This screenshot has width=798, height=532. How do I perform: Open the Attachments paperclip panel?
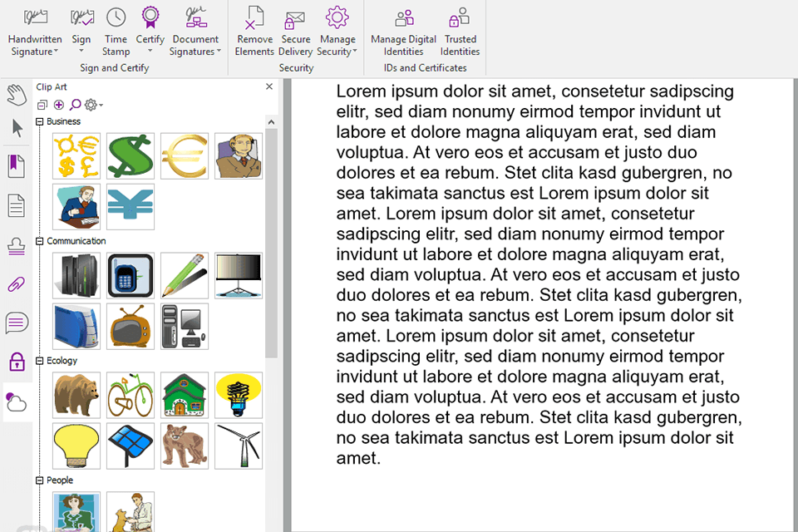point(17,284)
